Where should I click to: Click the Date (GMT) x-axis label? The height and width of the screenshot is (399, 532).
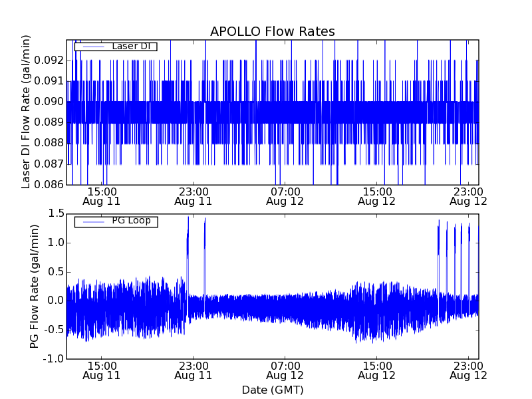pos(272,390)
